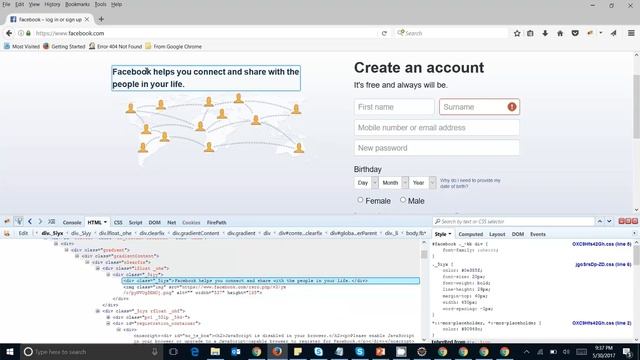640x360 pixels.
Task: Click the Firebug toolbar icon
Action: coord(590,33)
